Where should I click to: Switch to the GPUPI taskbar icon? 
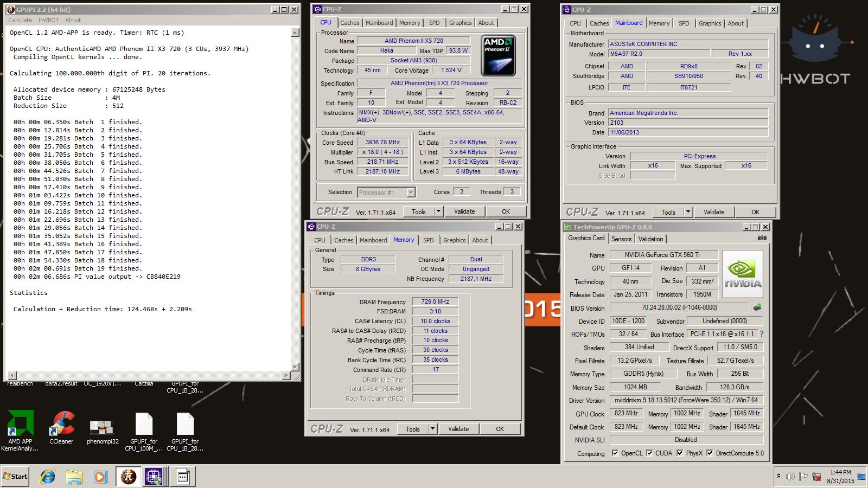129,477
